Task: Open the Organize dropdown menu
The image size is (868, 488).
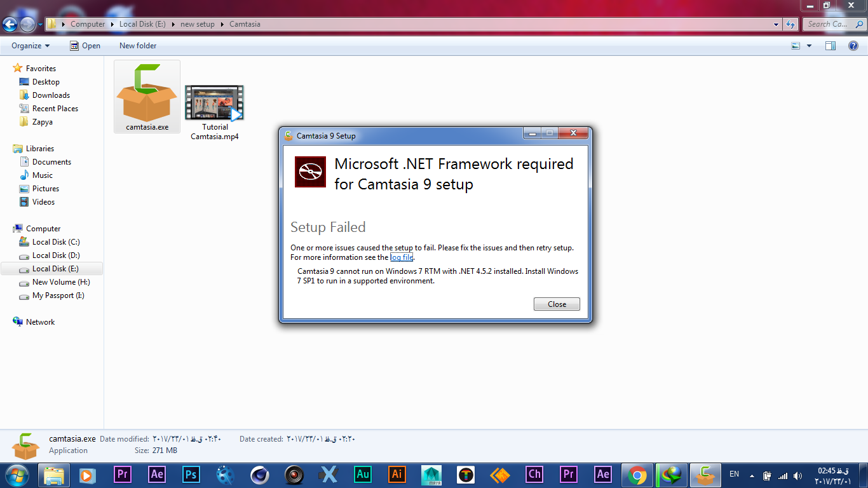Action: (x=31, y=46)
